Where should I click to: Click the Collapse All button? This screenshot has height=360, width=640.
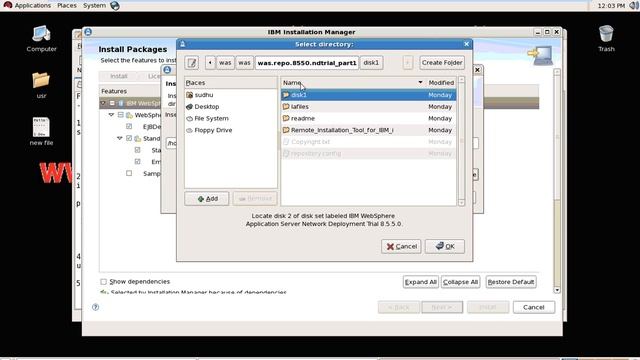tap(460, 282)
